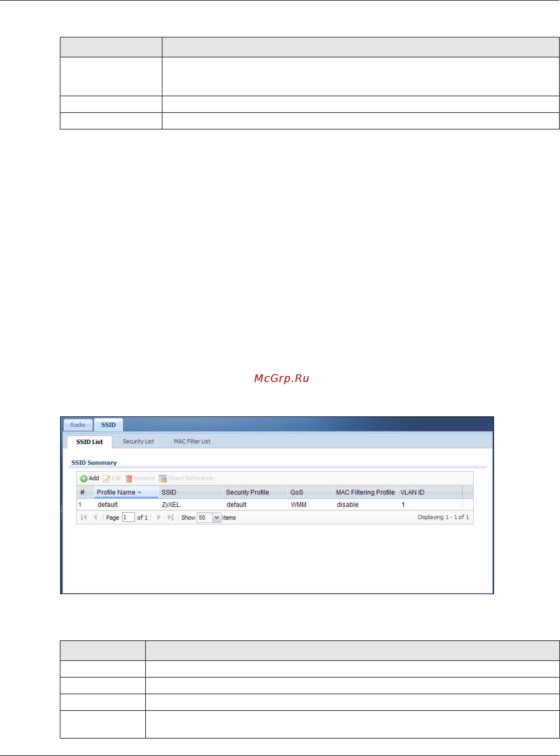The image size is (560, 756).
Task: Click the green Add icon
Action: point(83,478)
